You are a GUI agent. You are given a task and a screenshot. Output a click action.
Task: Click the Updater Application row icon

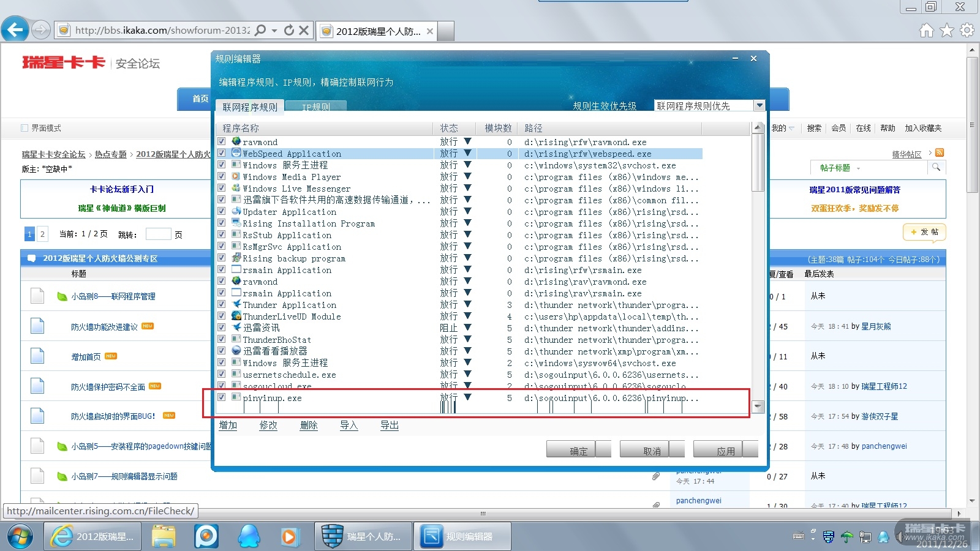(x=236, y=211)
